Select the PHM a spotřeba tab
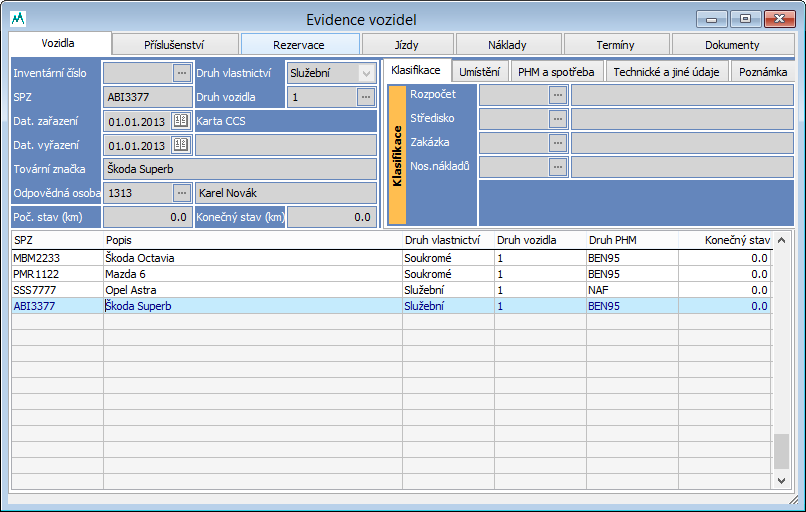Screen dimensions: 806x512 click(x=556, y=72)
